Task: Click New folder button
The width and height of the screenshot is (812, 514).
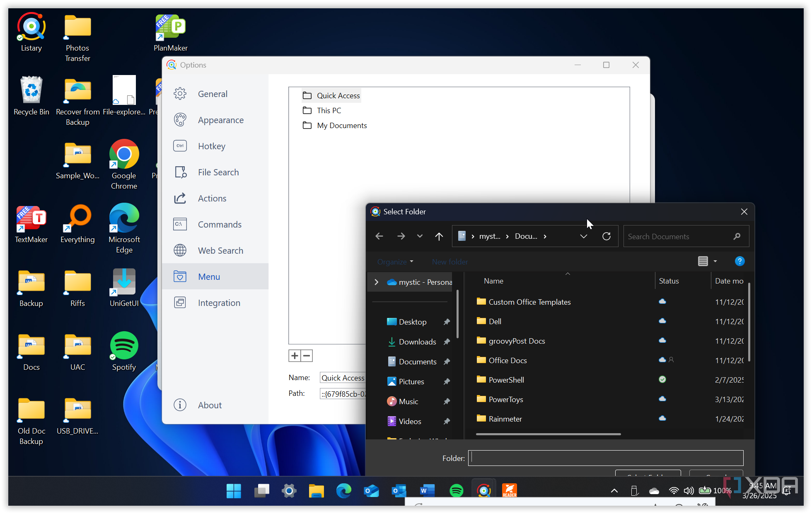Action: tap(450, 262)
